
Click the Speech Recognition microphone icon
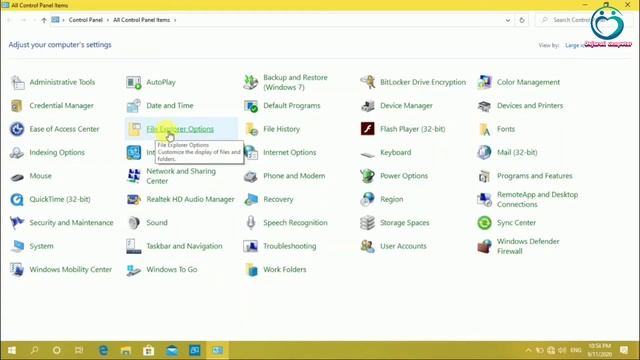tap(251, 222)
